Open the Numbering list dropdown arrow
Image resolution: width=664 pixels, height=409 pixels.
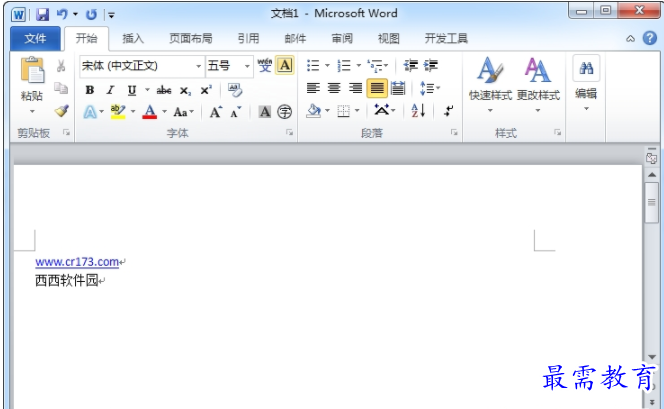coord(359,66)
